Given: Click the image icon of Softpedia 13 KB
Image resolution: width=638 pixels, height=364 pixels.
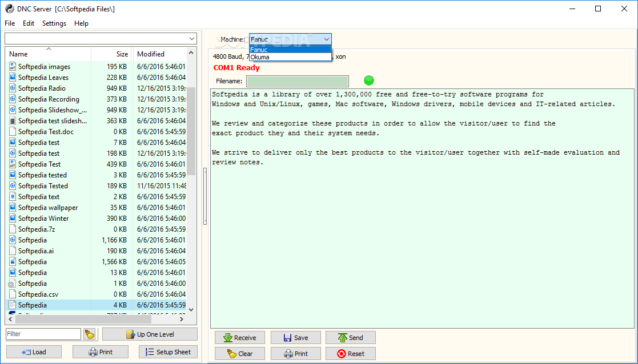Looking at the screenshot, I should [12, 273].
